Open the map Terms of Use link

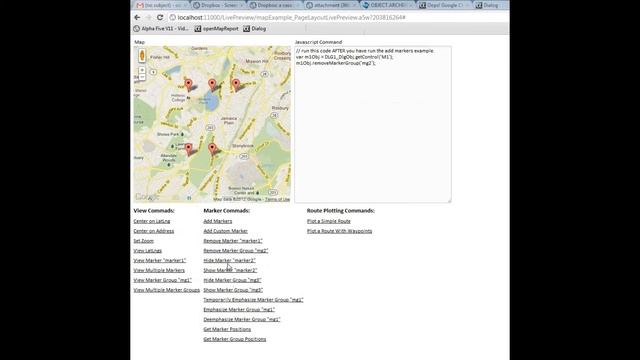pos(278,199)
